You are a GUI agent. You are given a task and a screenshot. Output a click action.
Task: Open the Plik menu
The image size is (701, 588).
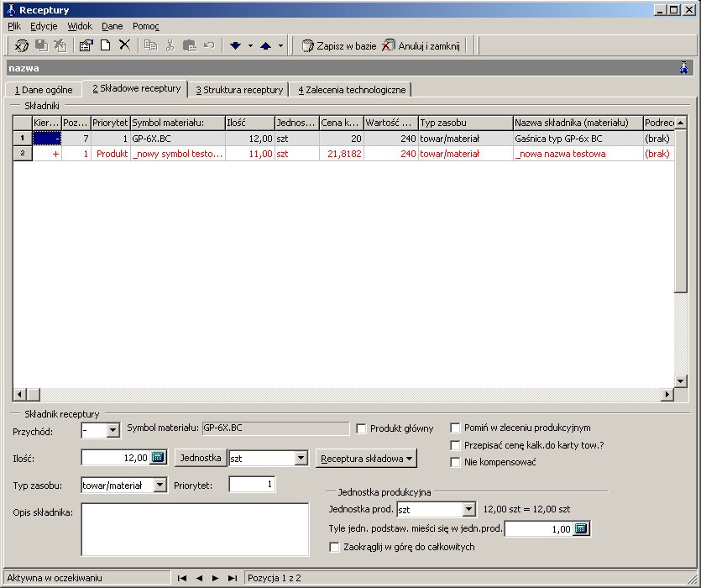(14, 26)
